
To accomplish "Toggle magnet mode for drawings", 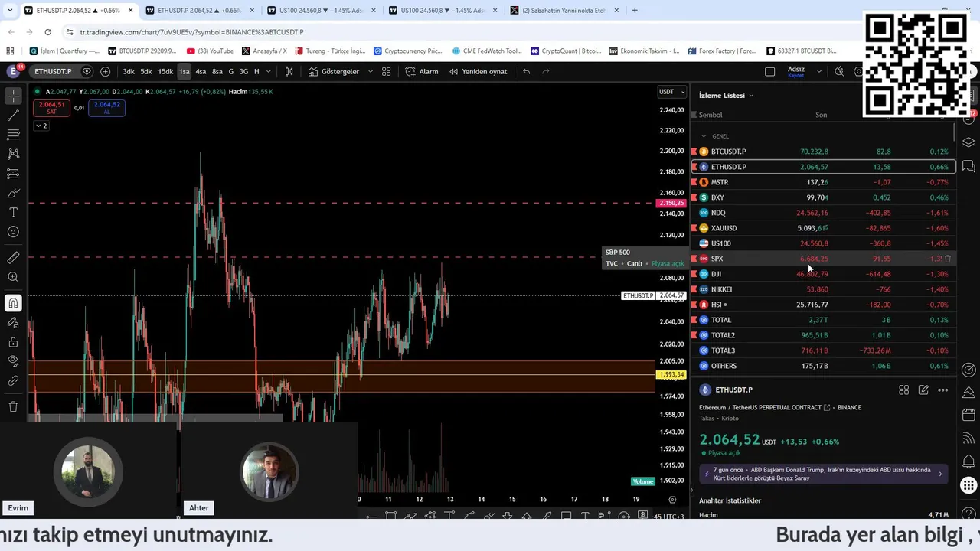I will [13, 304].
